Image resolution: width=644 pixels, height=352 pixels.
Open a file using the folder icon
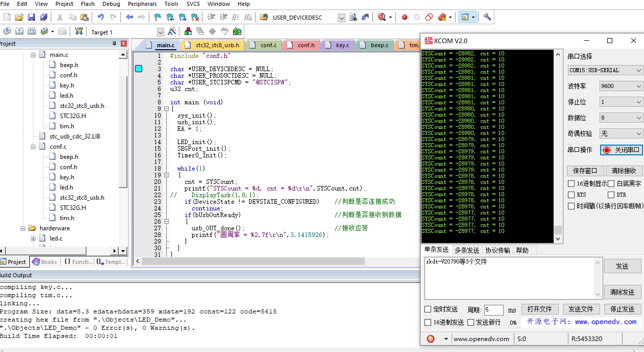coord(19,17)
